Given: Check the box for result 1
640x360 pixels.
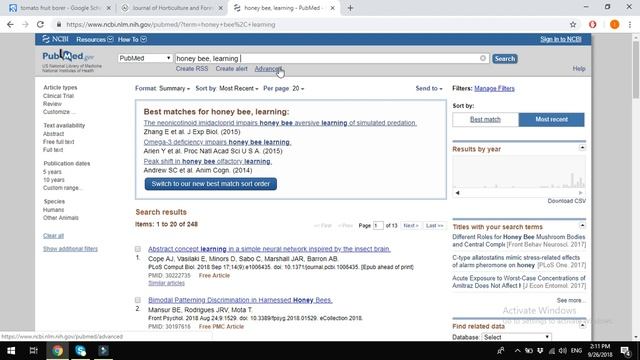Looking at the screenshot, I should click(138, 249).
